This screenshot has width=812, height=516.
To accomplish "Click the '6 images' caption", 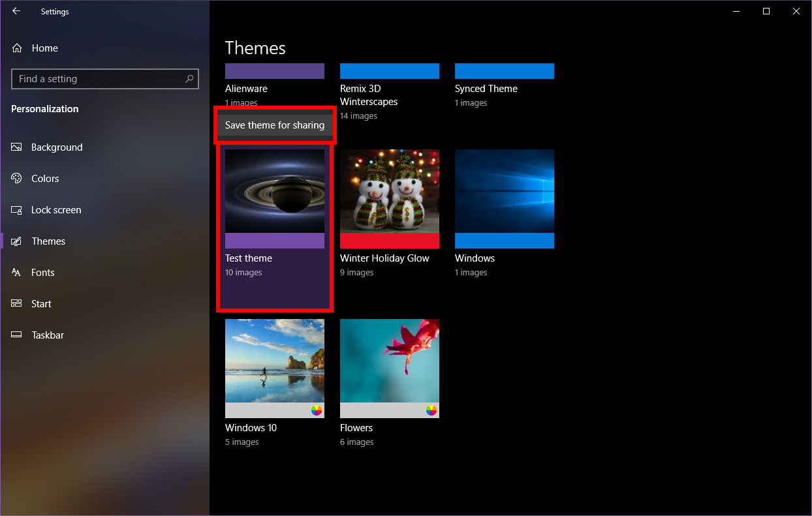I will (356, 442).
